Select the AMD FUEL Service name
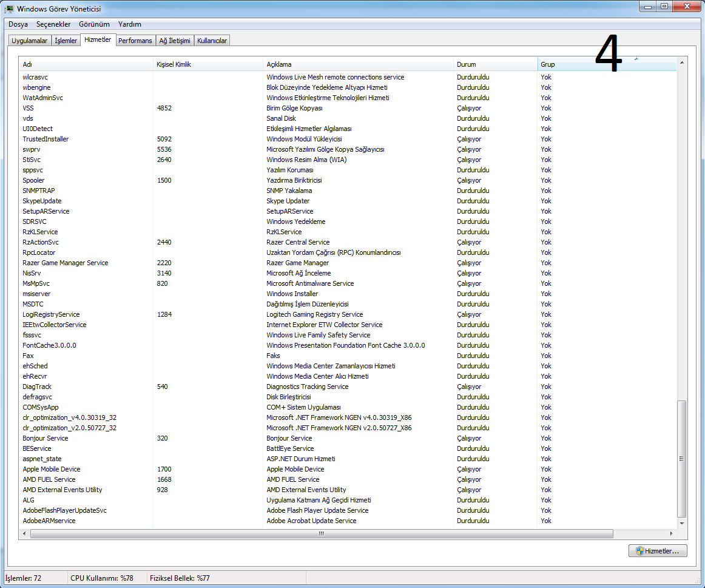 click(49, 480)
